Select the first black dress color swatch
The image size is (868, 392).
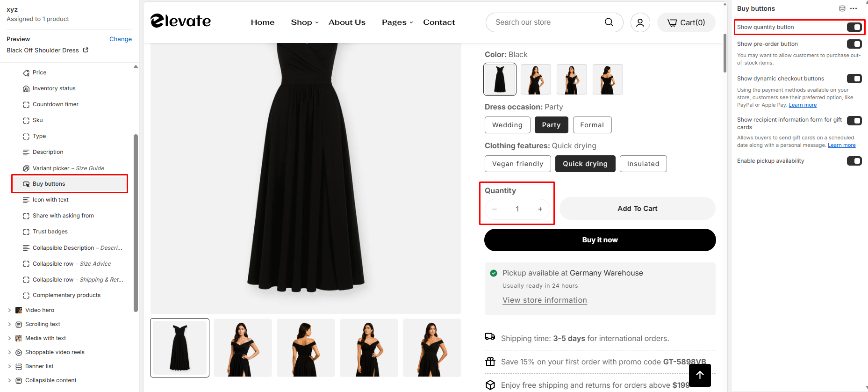coord(500,80)
